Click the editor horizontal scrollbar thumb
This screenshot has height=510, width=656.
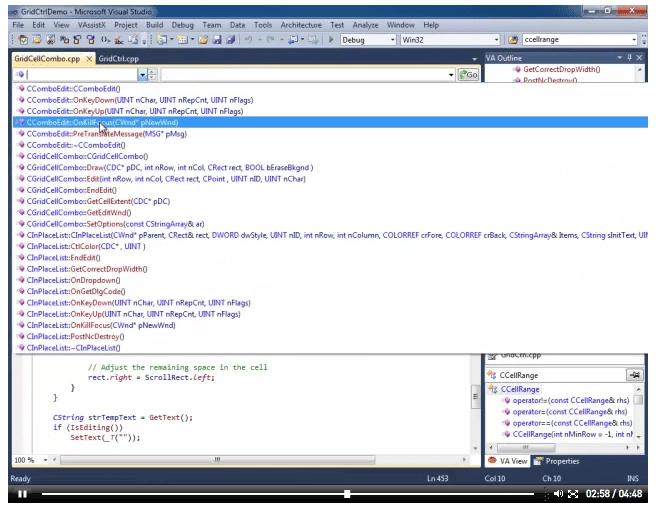click(x=218, y=460)
